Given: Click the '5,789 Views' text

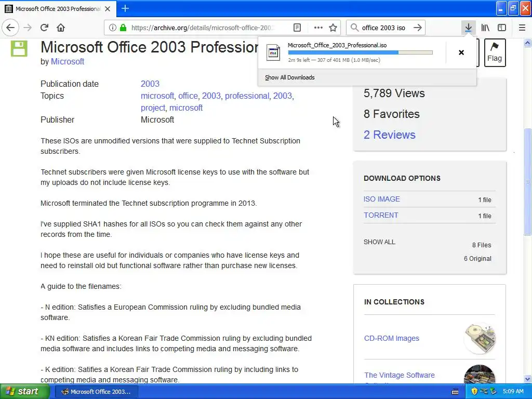Looking at the screenshot, I should [394, 94].
